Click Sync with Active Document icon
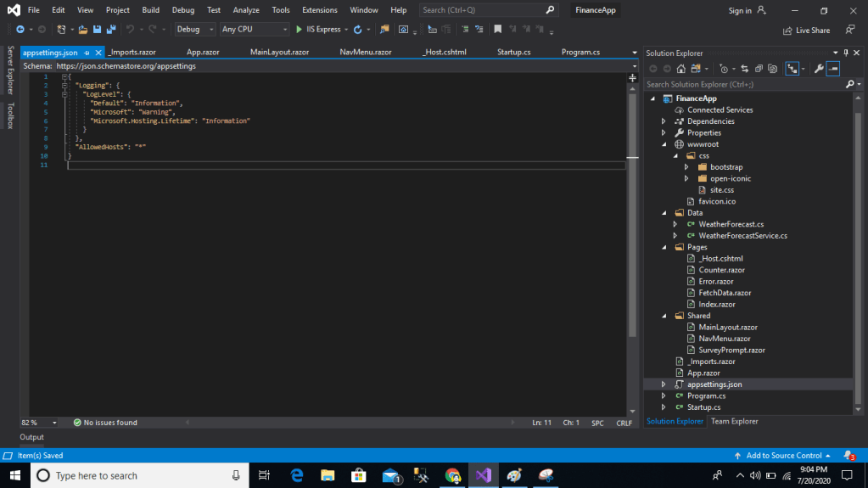Viewport: 868px width, 488px height. [744, 69]
